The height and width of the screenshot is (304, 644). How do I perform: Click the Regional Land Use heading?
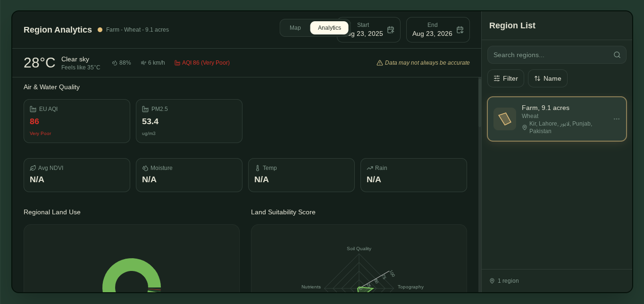(52, 212)
